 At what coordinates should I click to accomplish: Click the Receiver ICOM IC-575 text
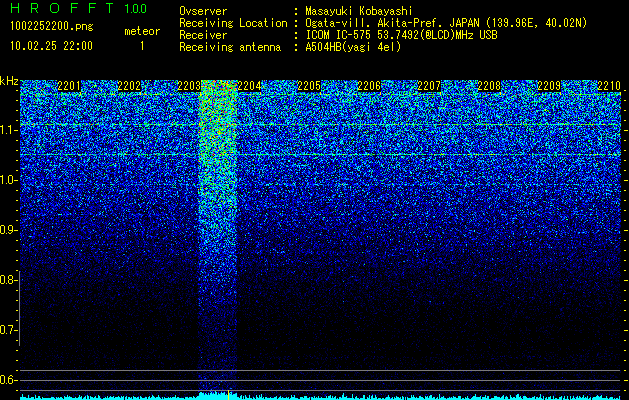coord(401,35)
